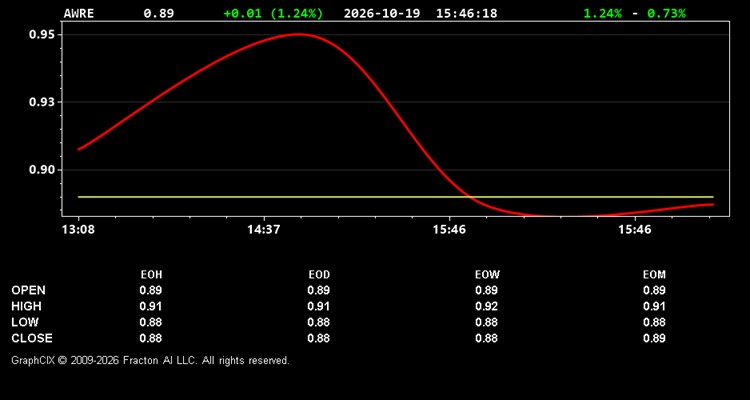Click the CLOSE row label

coord(32,338)
